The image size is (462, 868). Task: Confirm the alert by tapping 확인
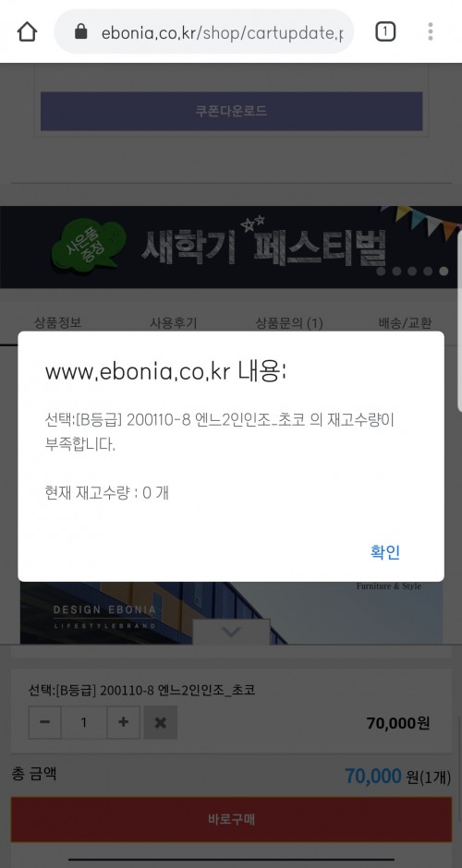(x=385, y=552)
